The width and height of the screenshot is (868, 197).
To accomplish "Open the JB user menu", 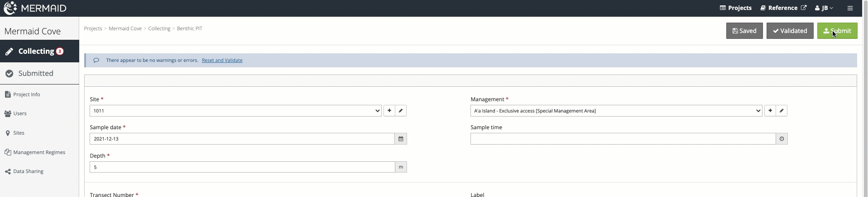I will pos(824,8).
